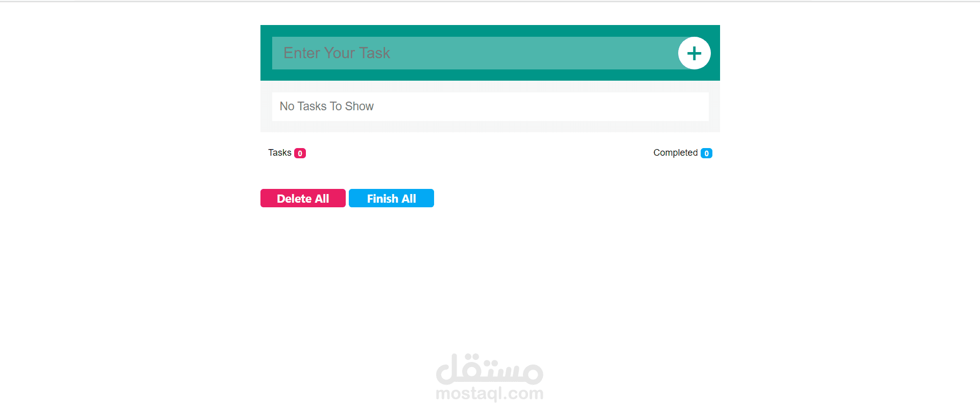Click the mostaql.com watermark text
980x411 pixels.
point(490,394)
